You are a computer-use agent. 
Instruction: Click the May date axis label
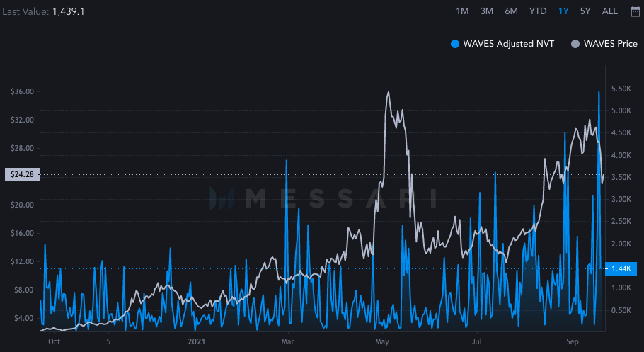click(x=382, y=341)
